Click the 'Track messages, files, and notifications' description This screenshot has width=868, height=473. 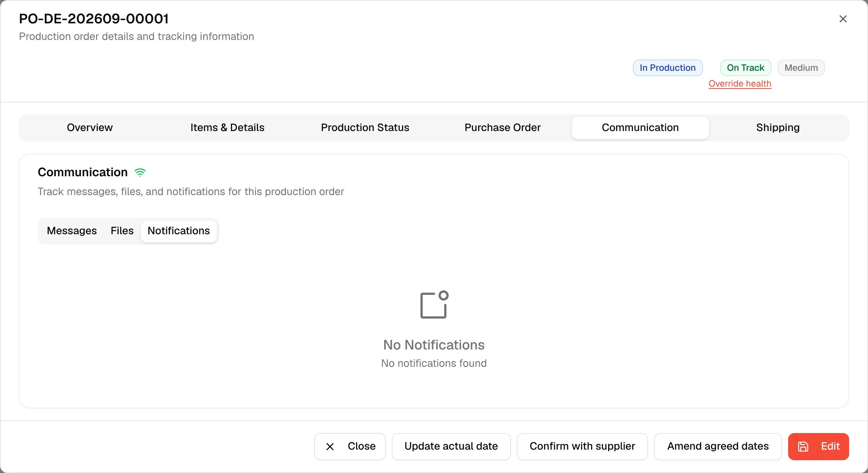click(x=191, y=192)
